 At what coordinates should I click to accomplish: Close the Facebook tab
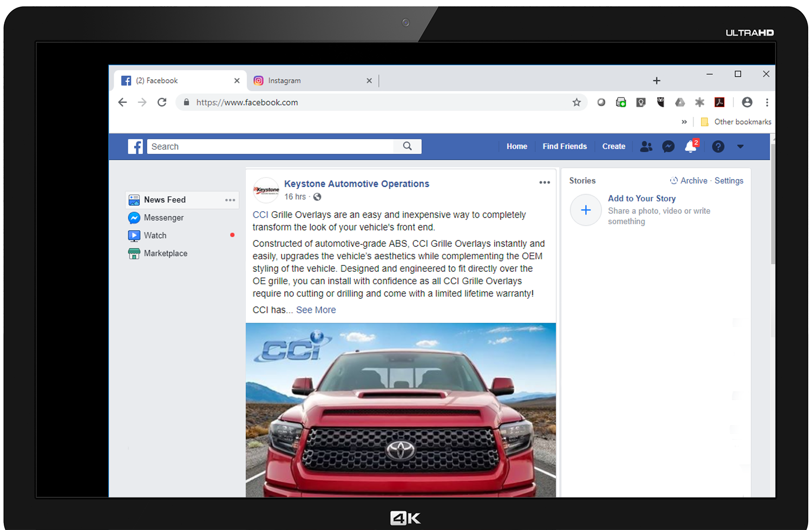(237, 81)
